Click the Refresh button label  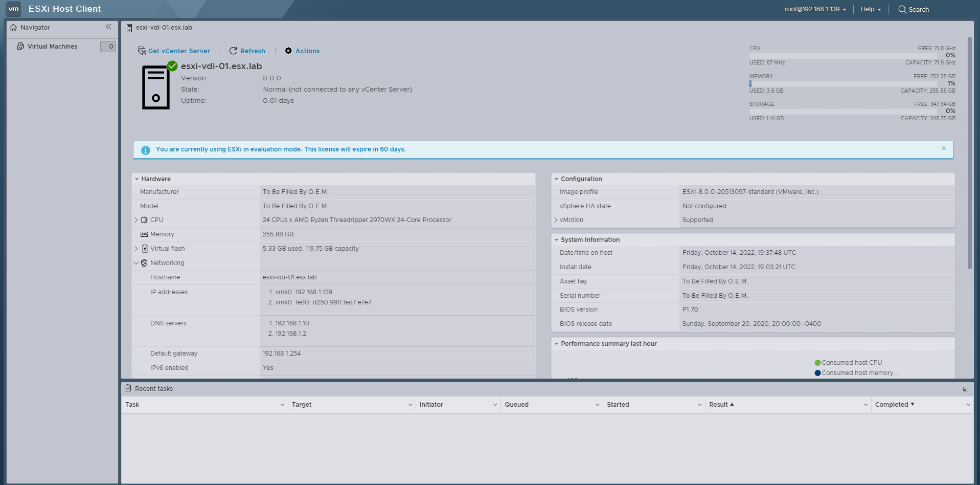253,51
